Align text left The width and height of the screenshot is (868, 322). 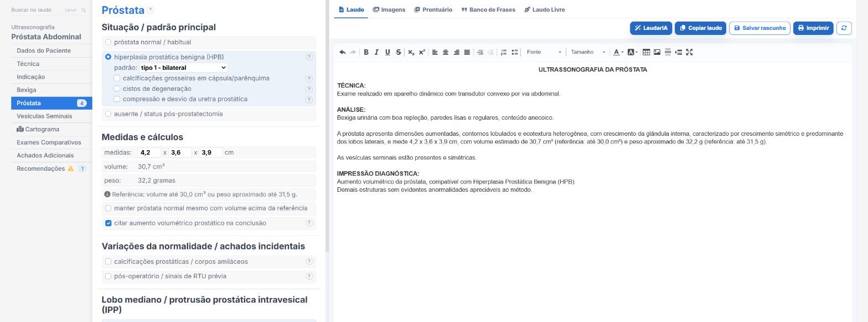pos(435,52)
